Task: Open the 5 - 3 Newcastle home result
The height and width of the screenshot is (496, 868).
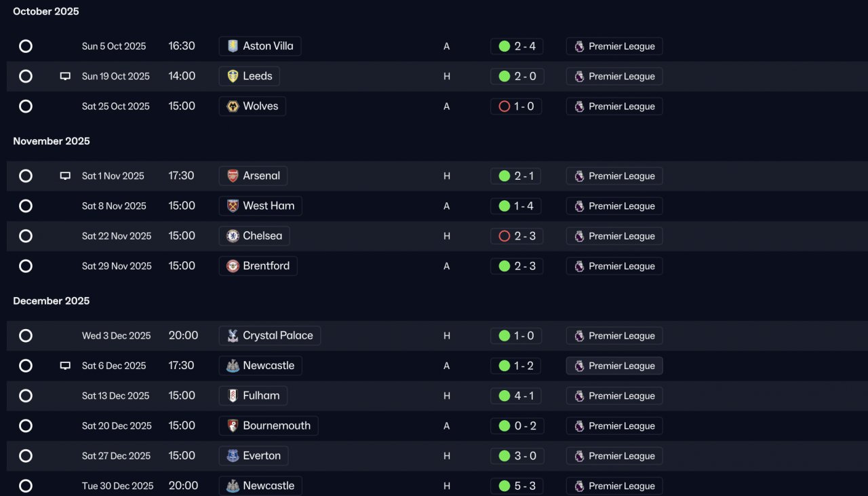Action: pos(516,486)
